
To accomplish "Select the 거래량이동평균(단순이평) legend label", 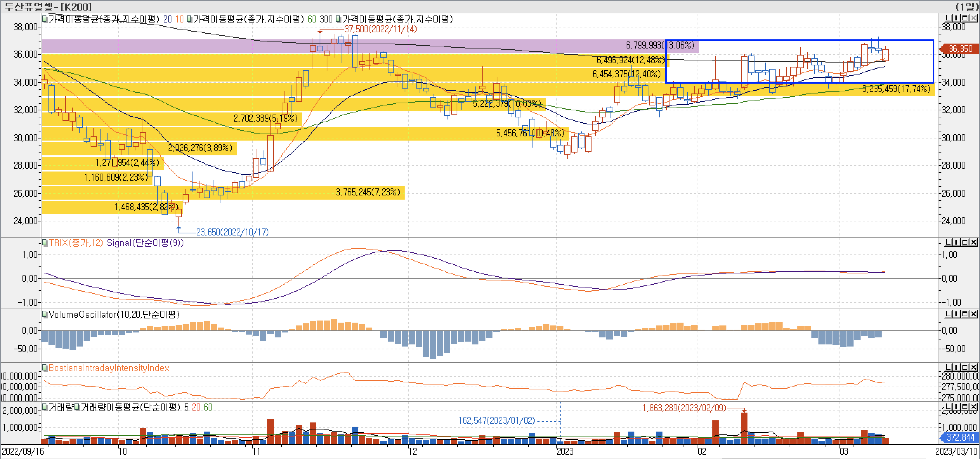I will click(x=130, y=407).
